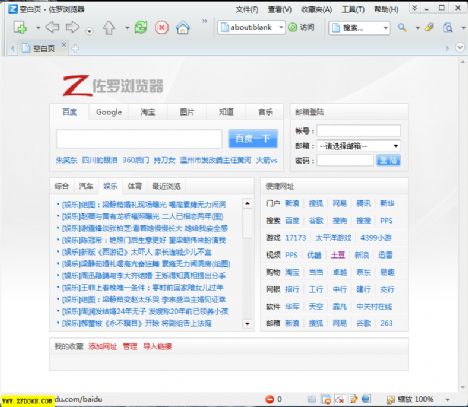Click the 帐号 account input field

[x=359, y=131]
